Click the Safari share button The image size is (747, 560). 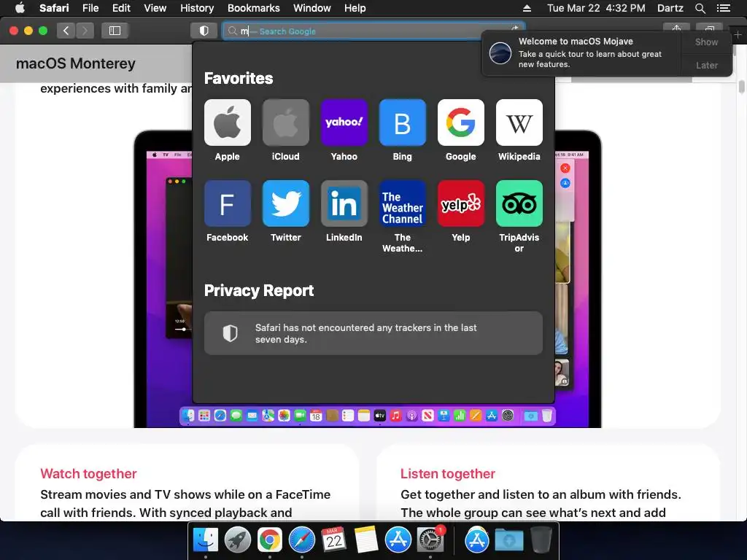point(676,28)
